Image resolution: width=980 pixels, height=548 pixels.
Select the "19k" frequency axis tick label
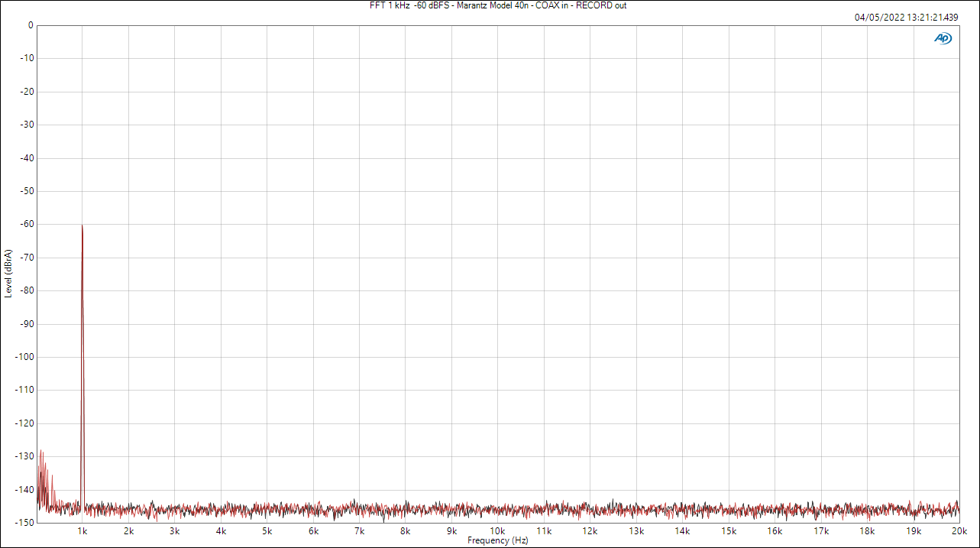pos(914,531)
